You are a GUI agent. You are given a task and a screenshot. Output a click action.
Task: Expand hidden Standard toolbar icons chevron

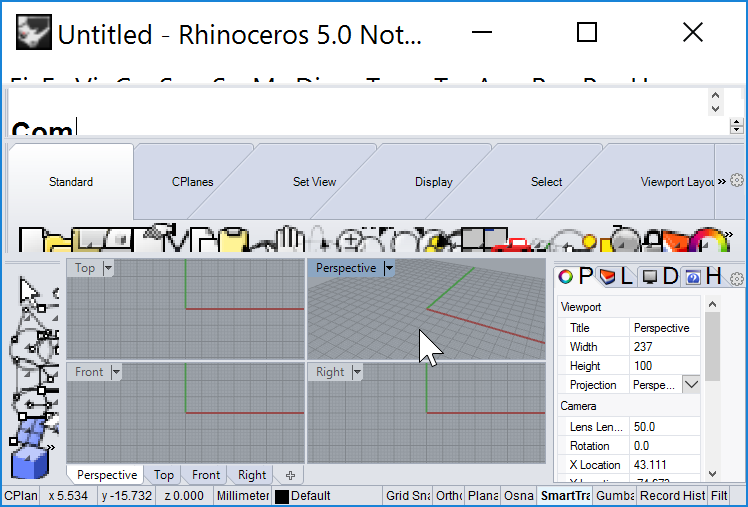(x=728, y=234)
